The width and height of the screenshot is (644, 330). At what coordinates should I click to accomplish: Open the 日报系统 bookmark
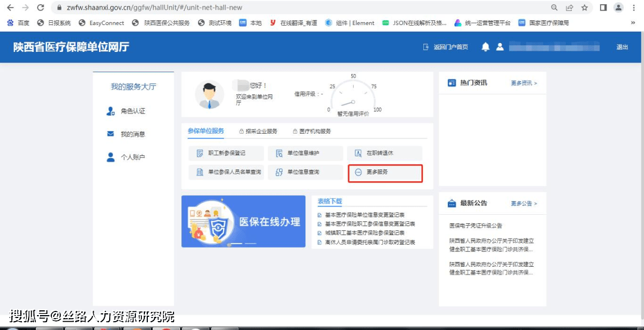tap(54, 23)
